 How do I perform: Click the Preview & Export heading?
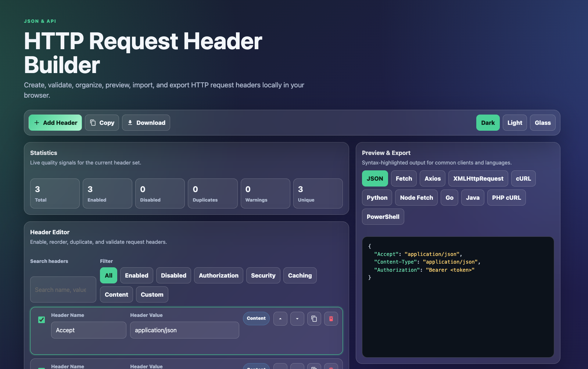[x=386, y=153]
